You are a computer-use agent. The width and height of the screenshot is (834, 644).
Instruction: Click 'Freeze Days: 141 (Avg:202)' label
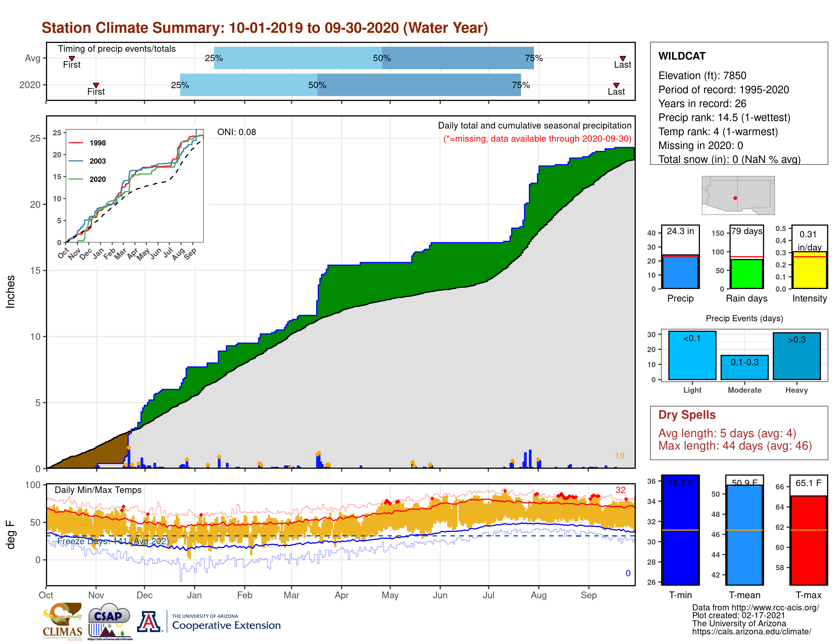(x=113, y=541)
